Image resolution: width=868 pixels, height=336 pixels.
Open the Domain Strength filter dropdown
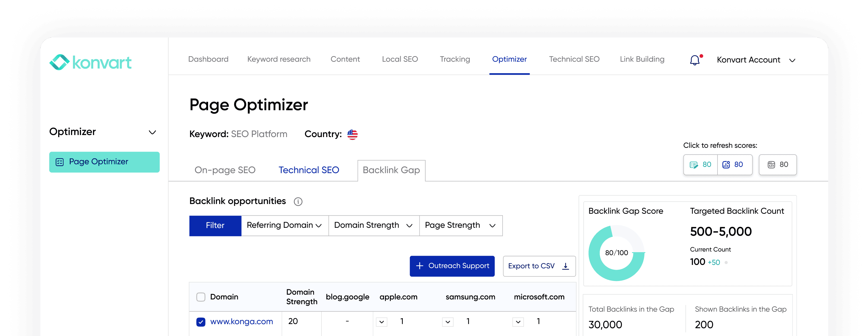(373, 225)
